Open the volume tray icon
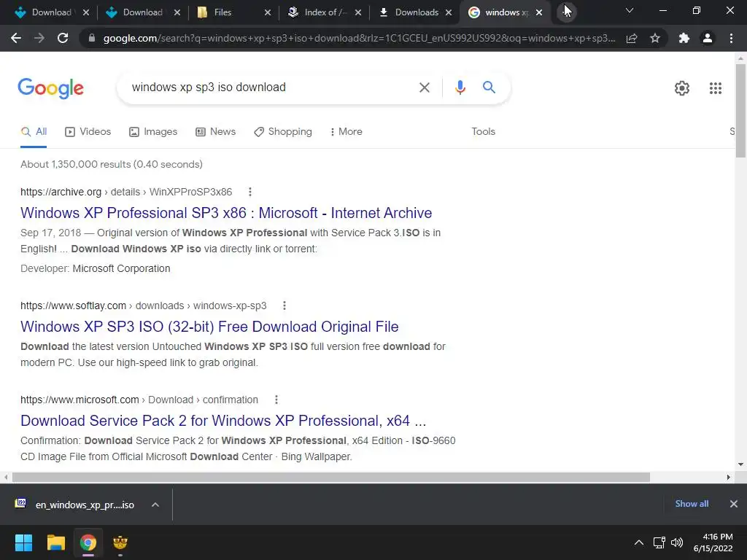Viewport: 747px width, 560px height. (x=677, y=542)
